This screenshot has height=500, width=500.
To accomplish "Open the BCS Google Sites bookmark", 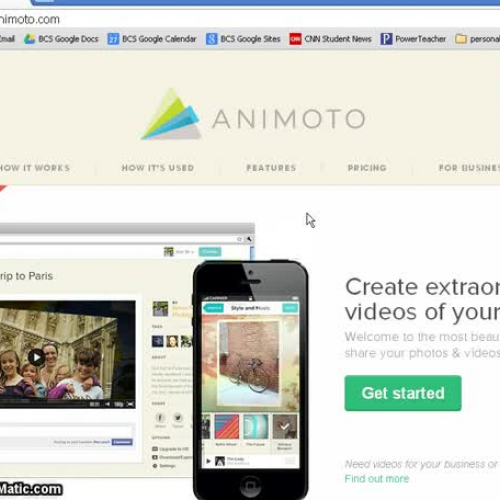I will (x=243, y=39).
